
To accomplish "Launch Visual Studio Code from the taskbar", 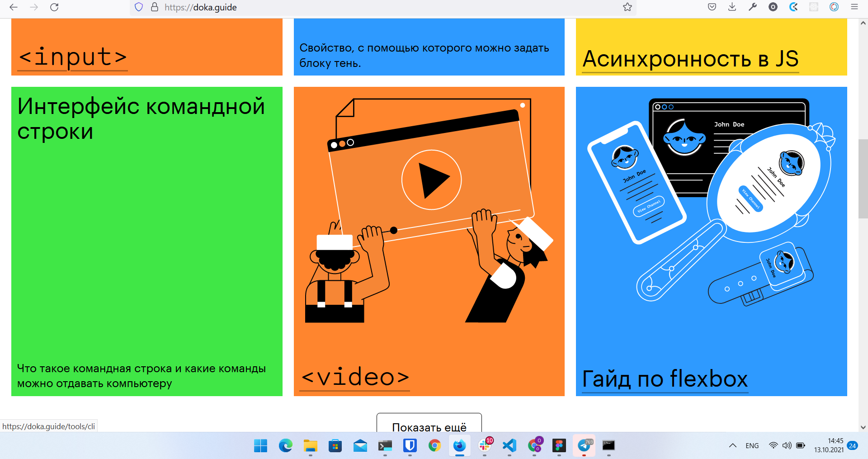I will (x=509, y=446).
